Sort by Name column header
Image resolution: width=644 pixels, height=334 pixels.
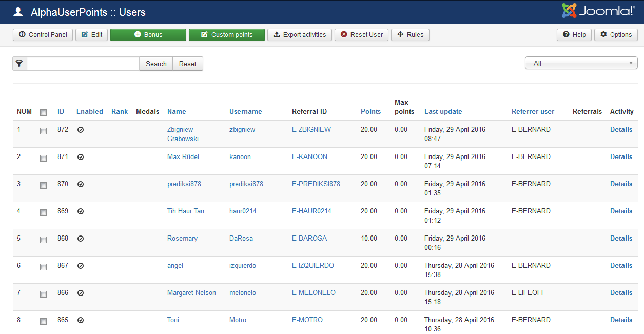177,111
